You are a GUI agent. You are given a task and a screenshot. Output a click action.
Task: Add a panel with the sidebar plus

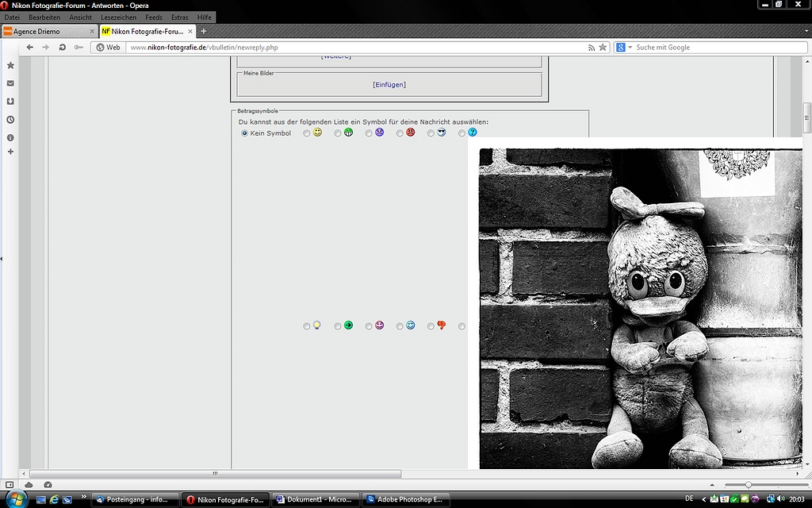coord(10,152)
